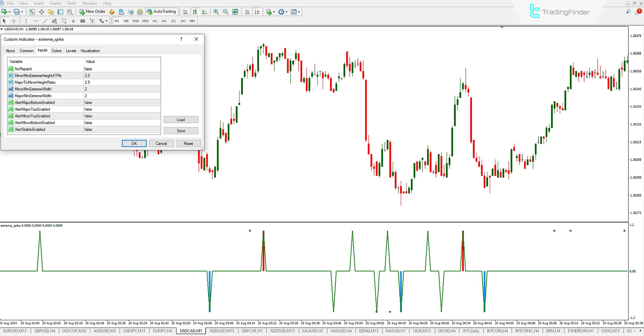Select the Horizontal Line drawing tool

pyautogui.click(x=35, y=21)
